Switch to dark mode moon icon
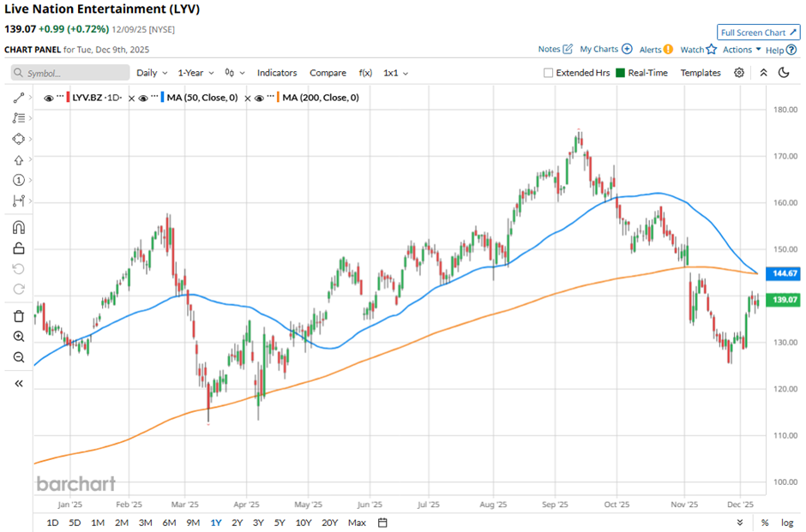 (x=784, y=73)
